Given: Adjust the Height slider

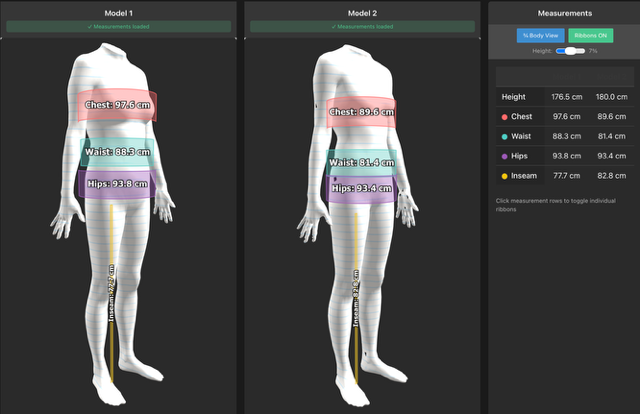Looking at the screenshot, I should pos(568,50).
